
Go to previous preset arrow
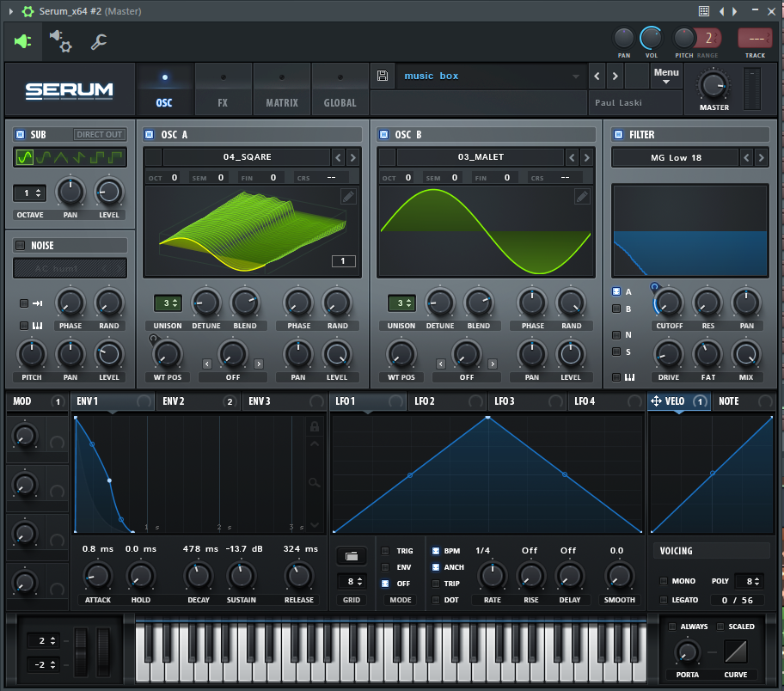pyautogui.click(x=597, y=76)
